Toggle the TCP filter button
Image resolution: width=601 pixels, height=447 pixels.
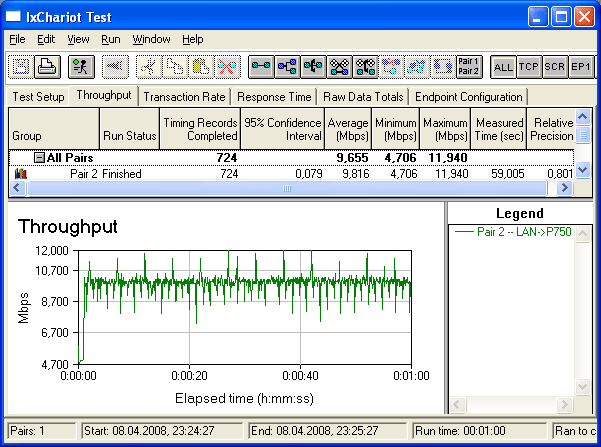click(x=529, y=67)
